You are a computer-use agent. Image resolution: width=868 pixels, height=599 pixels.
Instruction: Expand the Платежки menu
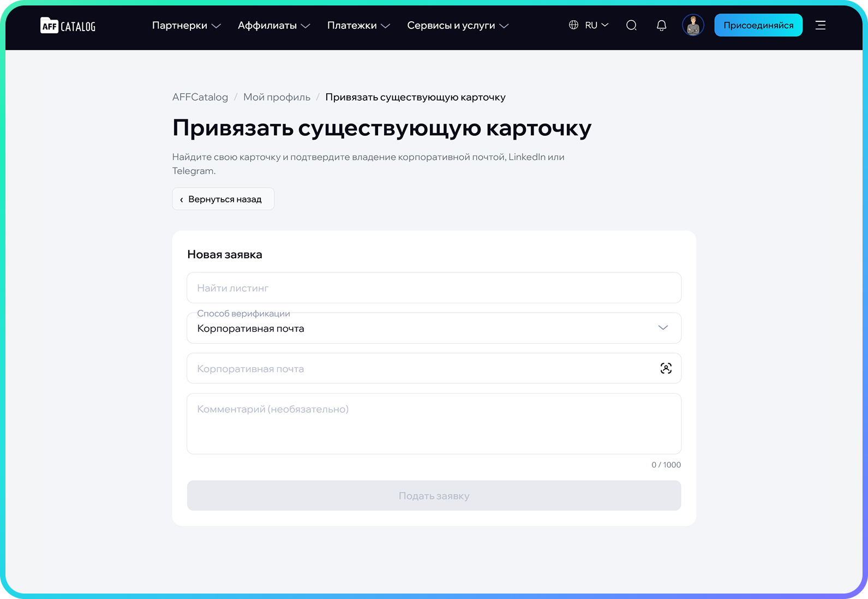click(x=358, y=26)
